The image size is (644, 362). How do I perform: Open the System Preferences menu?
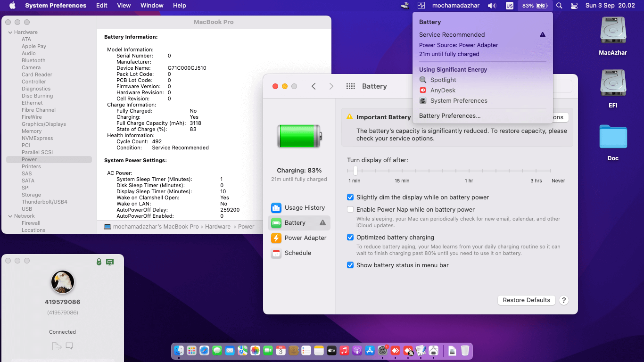(56, 6)
